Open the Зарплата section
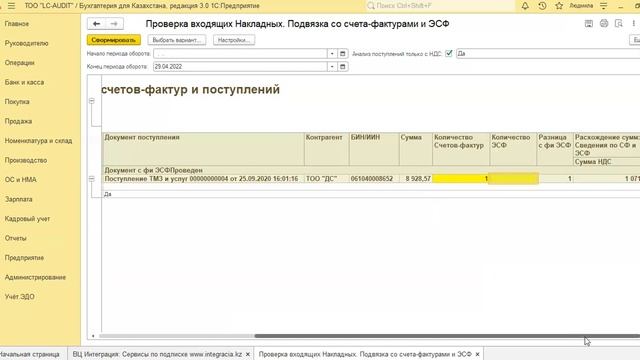Screen dimensions: 640x360 tap(18, 199)
